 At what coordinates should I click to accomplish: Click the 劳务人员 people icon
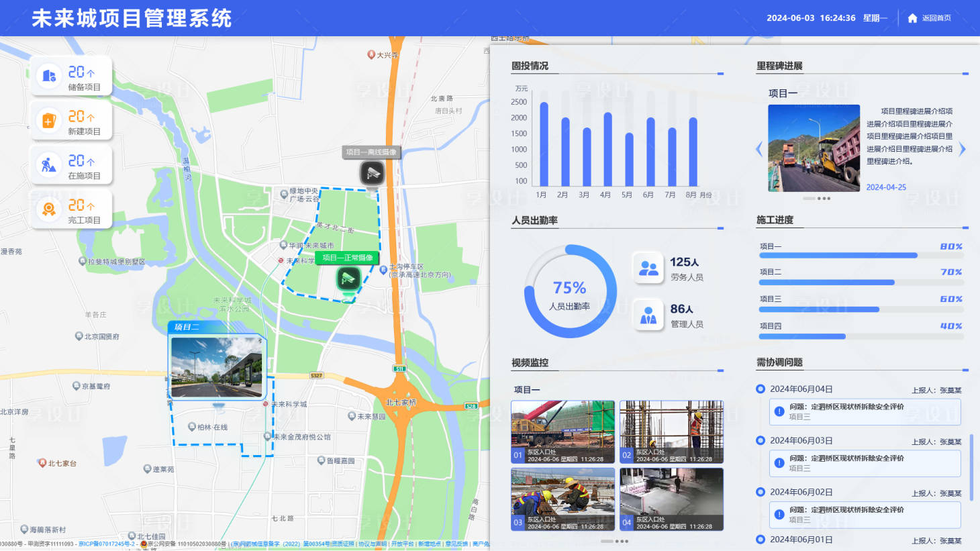tap(648, 268)
